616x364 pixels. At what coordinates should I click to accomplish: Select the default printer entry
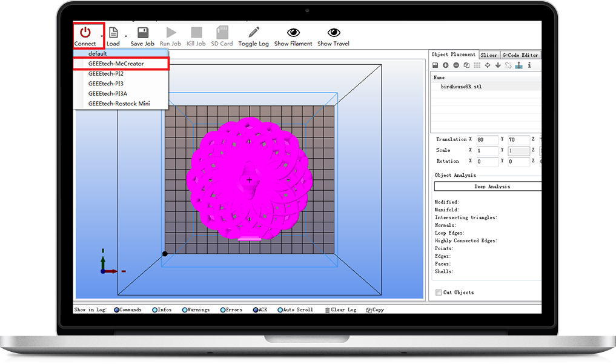[121, 53]
